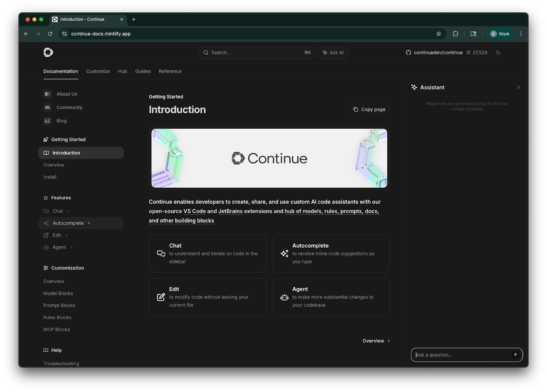
Task: Open Model Blocks page
Action: click(x=58, y=293)
